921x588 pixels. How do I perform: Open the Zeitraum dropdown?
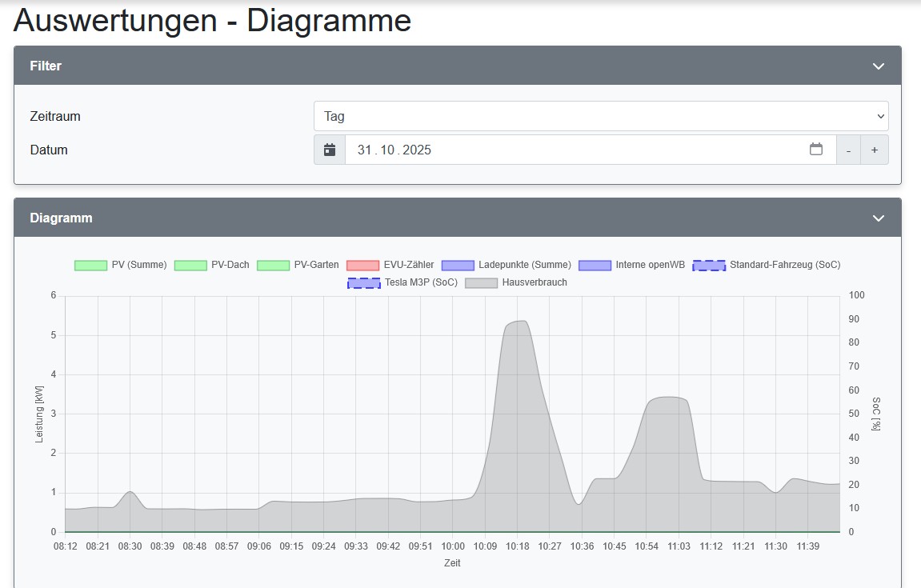pos(600,116)
